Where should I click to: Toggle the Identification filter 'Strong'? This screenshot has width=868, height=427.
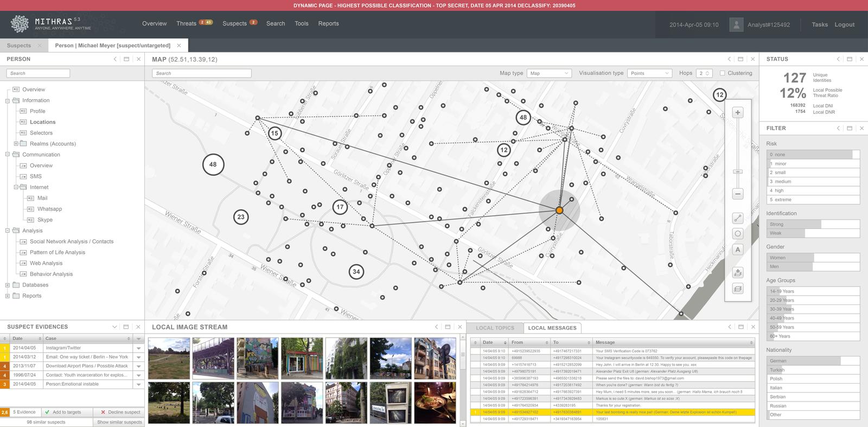click(x=813, y=224)
